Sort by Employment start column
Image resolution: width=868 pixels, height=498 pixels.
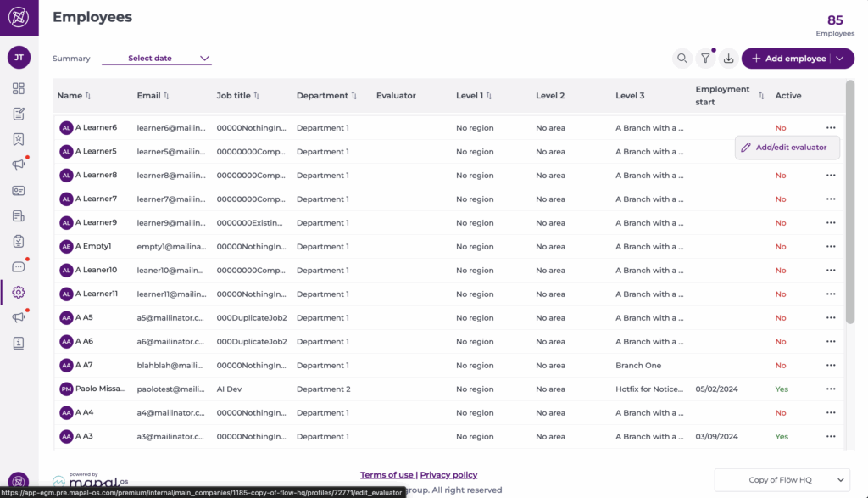(x=761, y=96)
